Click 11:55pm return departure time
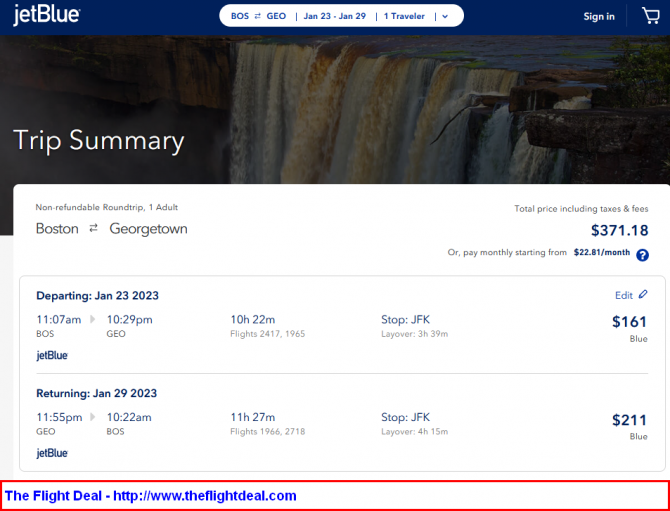 pos(59,417)
